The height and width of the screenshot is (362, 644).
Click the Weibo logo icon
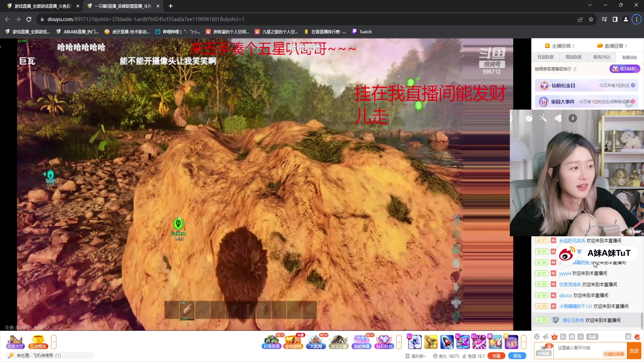pyautogui.click(x=567, y=254)
